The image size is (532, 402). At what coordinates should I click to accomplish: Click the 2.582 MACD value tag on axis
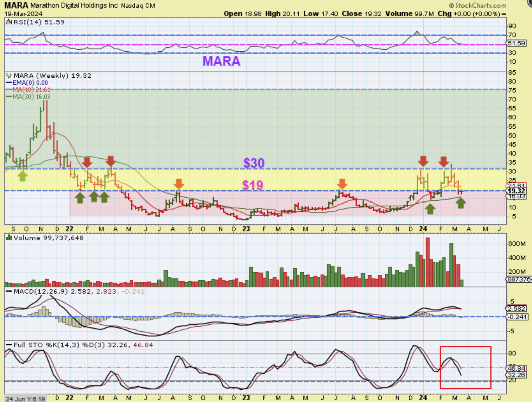[516, 308]
